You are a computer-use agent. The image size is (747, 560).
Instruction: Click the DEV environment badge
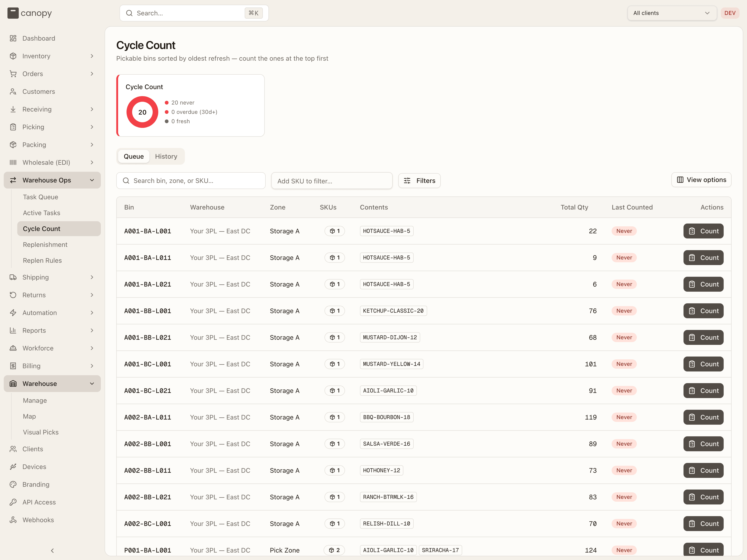(x=730, y=13)
